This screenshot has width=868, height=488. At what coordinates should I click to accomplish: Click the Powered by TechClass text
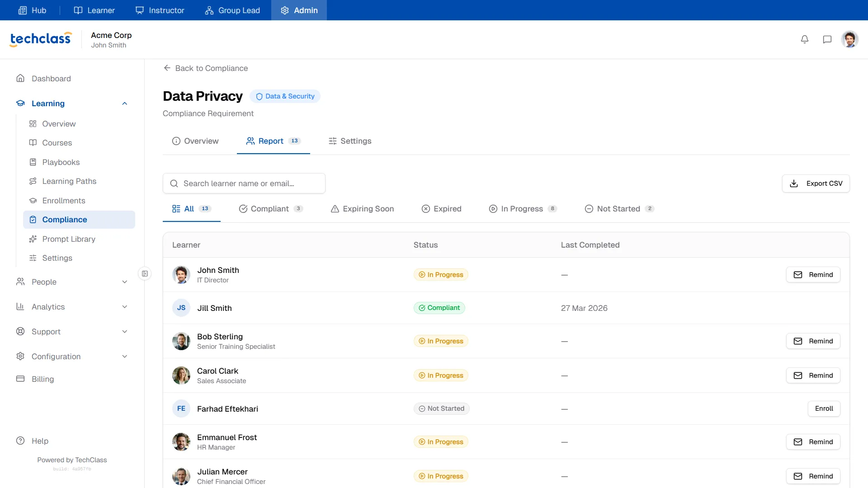click(72, 460)
